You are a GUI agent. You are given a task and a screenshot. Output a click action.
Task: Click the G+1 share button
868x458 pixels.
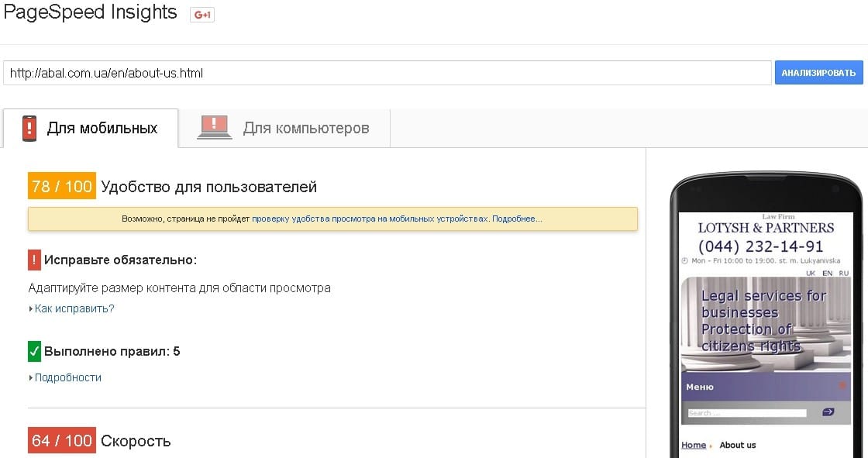point(202,15)
